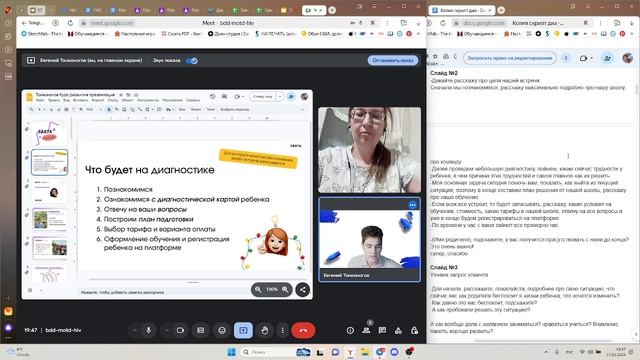Open the File Explorer taskbar icon
The width and height of the screenshot is (640, 360).
(x=365, y=352)
